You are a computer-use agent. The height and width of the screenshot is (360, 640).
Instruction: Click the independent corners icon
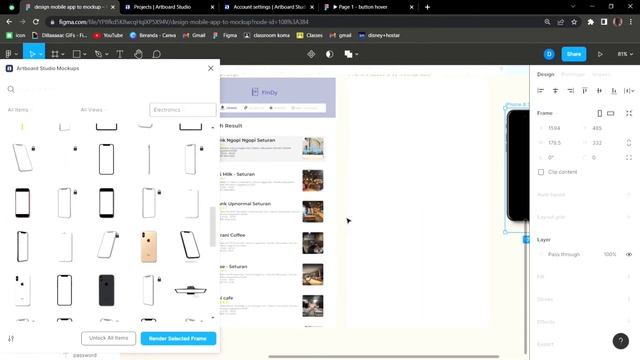pyautogui.click(x=629, y=158)
